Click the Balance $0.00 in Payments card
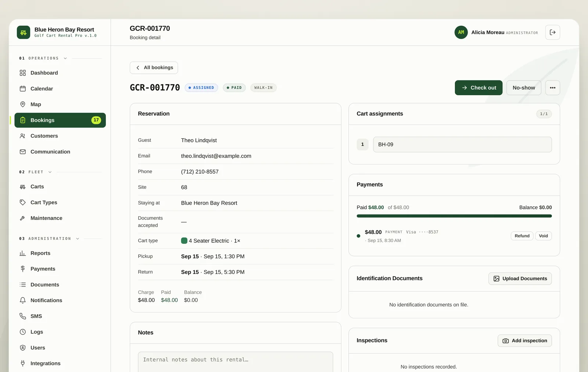The width and height of the screenshot is (588, 372). click(535, 207)
